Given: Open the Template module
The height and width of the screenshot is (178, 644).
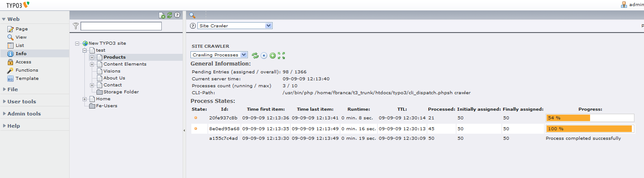Looking at the screenshot, I should pyautogui.click(x=27, y=79).
